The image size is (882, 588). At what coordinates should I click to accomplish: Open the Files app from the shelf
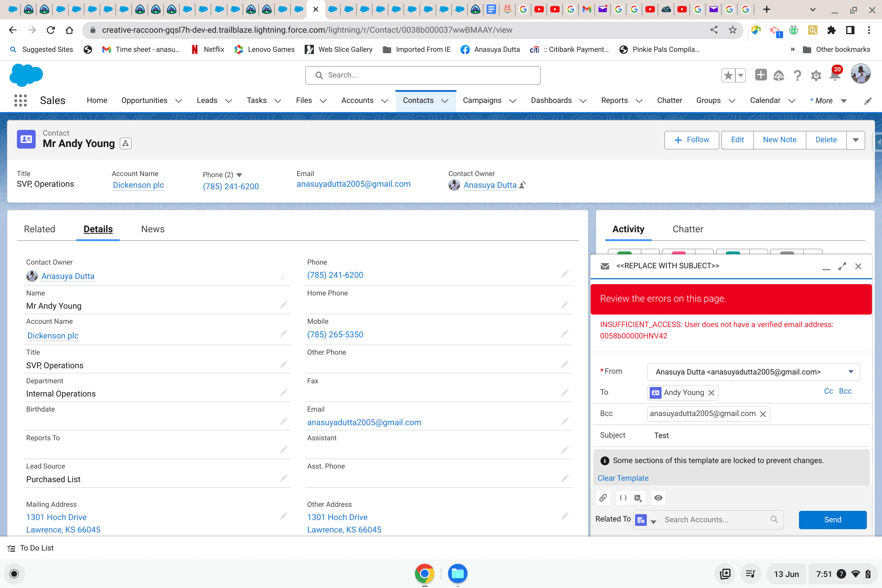pyautogui.click(x=458, y=574)
